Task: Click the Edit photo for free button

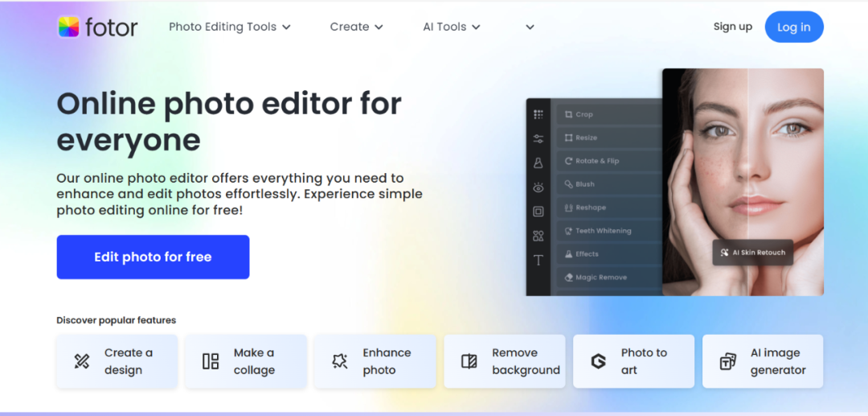Action: (153, 257)
